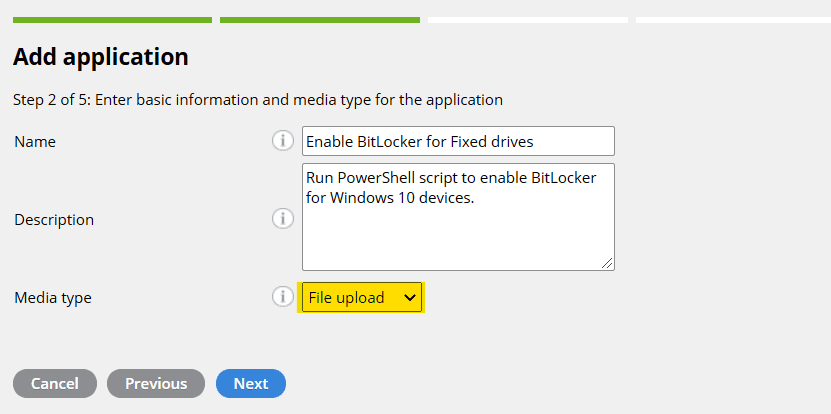
Task: Click the Step 2 of 5 instruction text
Action: (258, 100)
